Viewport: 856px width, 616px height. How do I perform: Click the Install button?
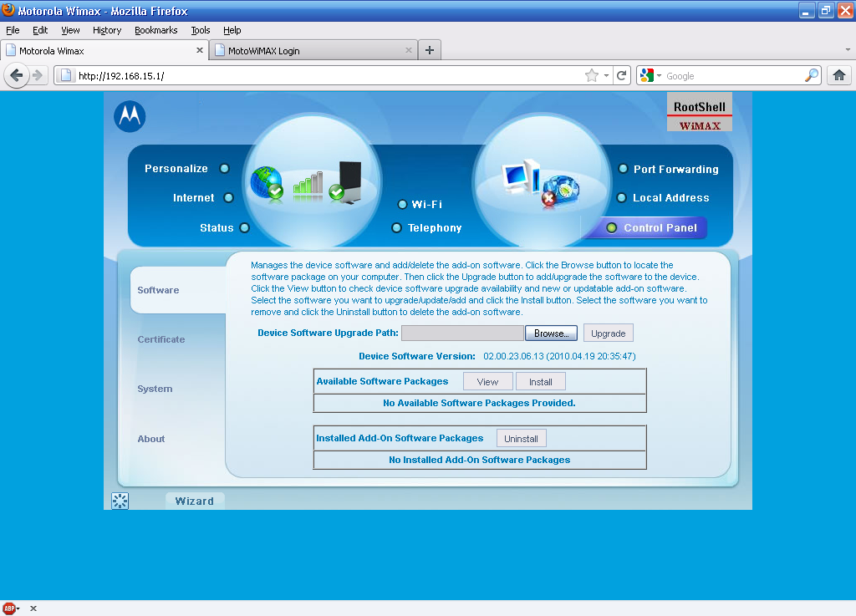pyautogui.click(x=541, y=381)
